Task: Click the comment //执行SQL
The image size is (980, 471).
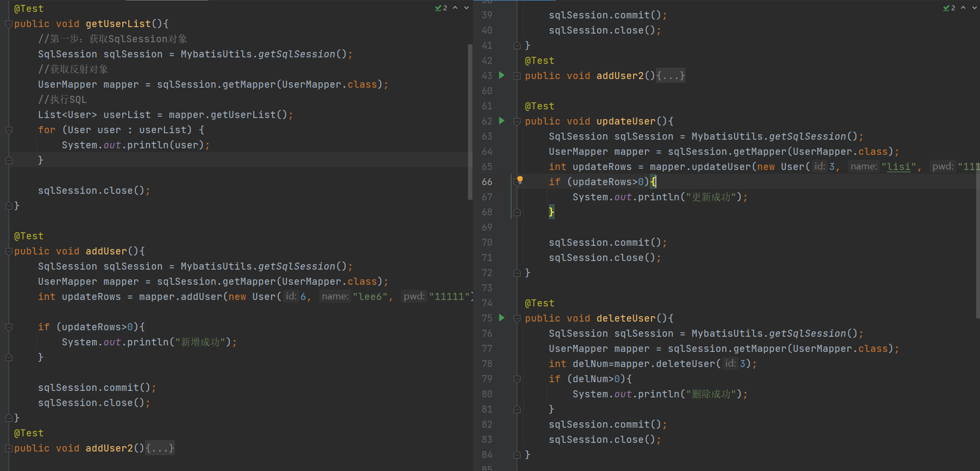Action: point(62,100)
